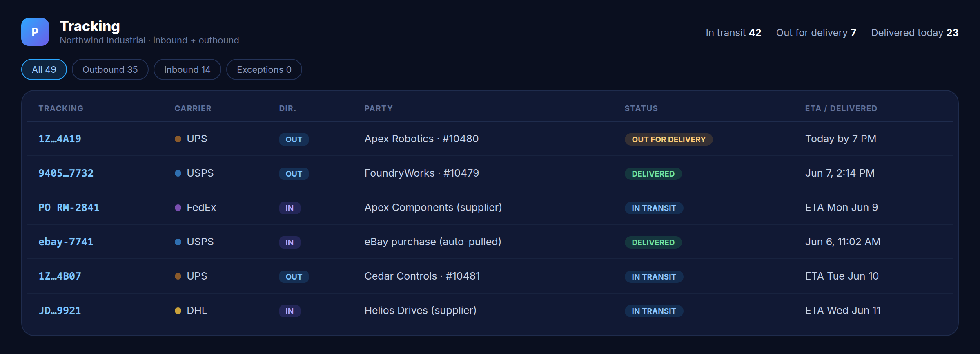Open the ebay-7741 tracking link
Viewport: 980px width, 354px height.
click(66, 242)
